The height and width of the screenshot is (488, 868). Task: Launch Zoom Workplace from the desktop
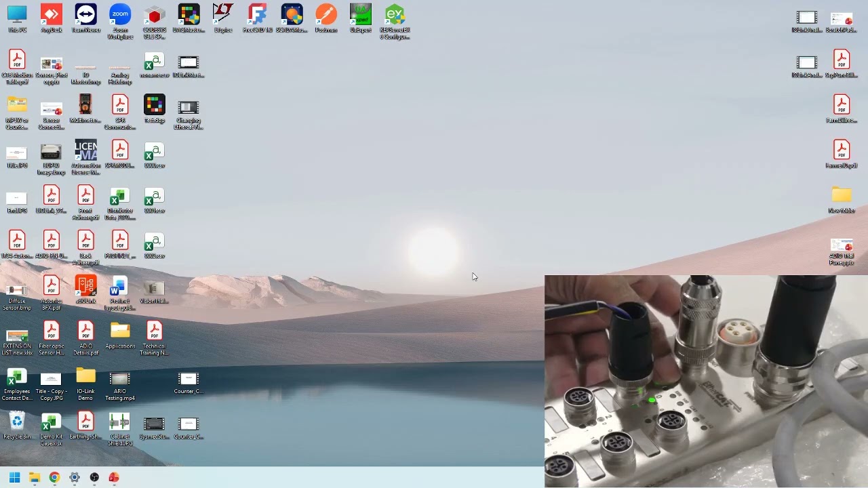point(120,22)
